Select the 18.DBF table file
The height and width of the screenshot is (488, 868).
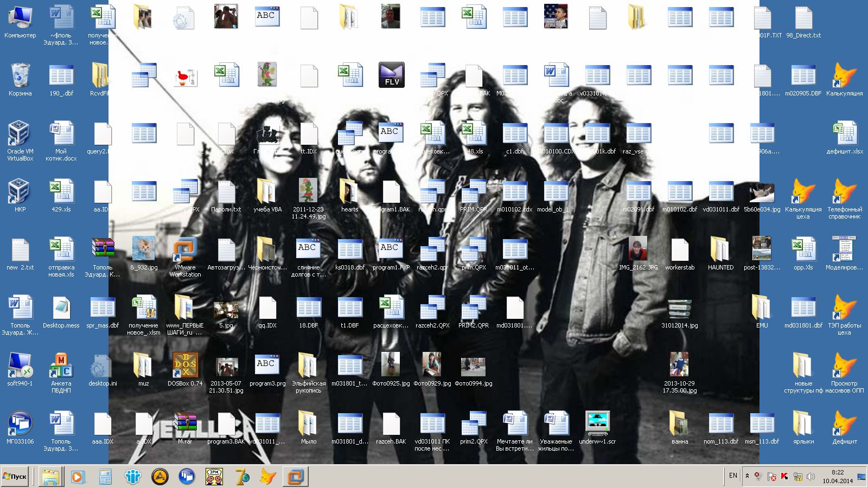tap(309, 312)
